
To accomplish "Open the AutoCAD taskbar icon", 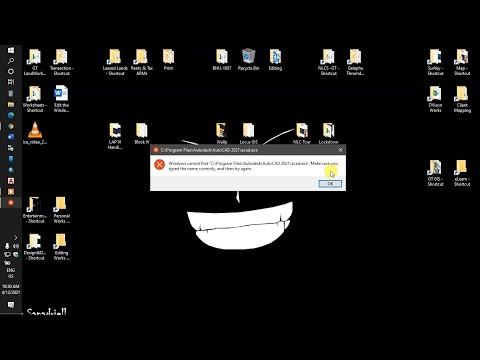I will coord(11,181).
